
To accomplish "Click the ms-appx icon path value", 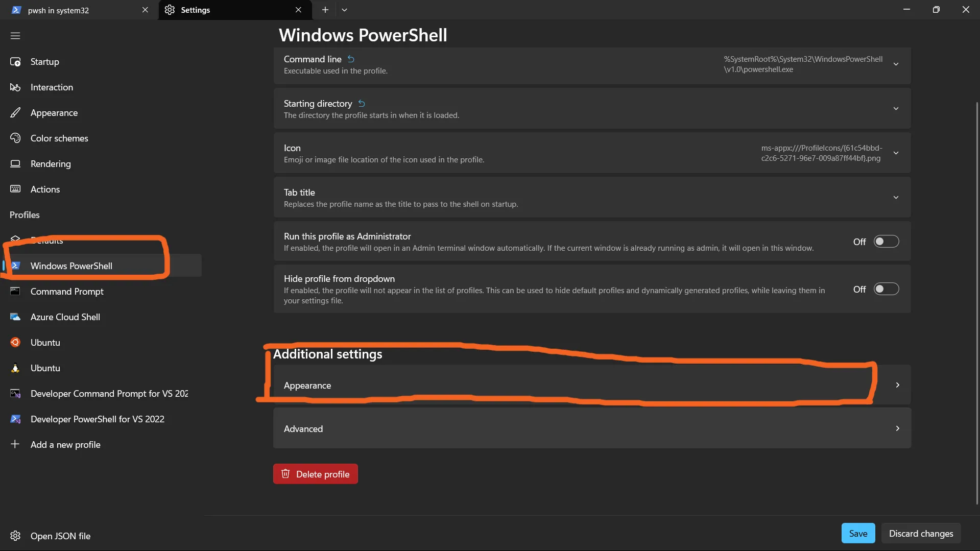I will [821, 153].
